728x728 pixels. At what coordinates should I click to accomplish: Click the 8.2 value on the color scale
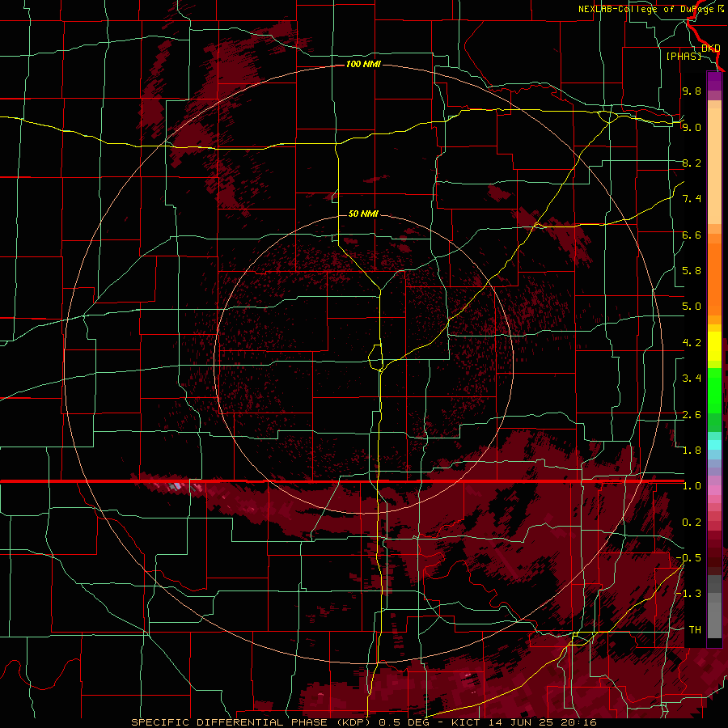(692, 163)
